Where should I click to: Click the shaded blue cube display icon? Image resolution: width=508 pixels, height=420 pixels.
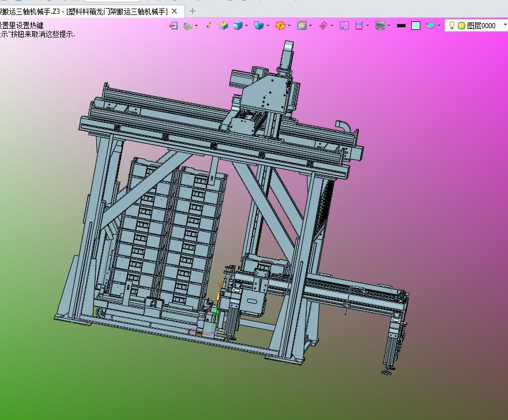(x=238, y=25)
